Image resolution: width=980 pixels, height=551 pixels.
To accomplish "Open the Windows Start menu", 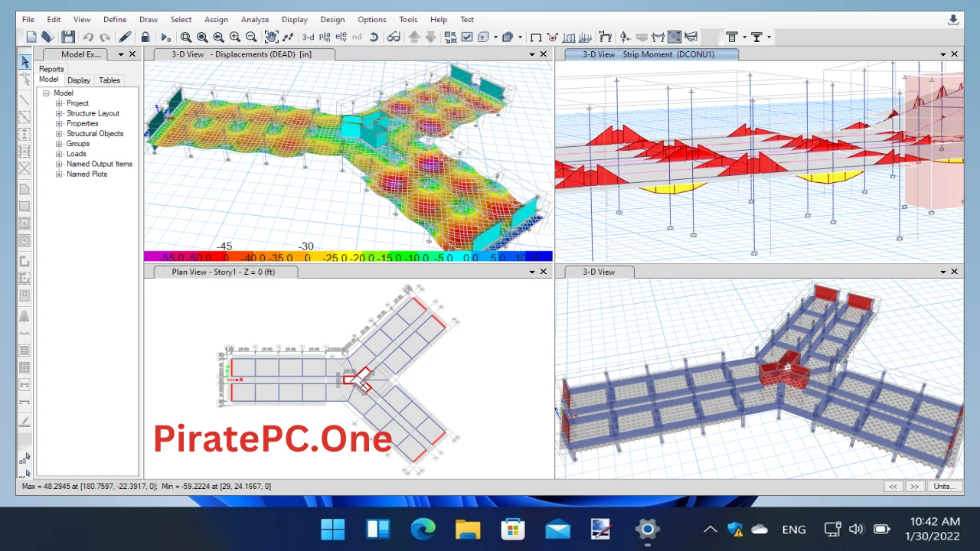I will (x=333, y=529).
